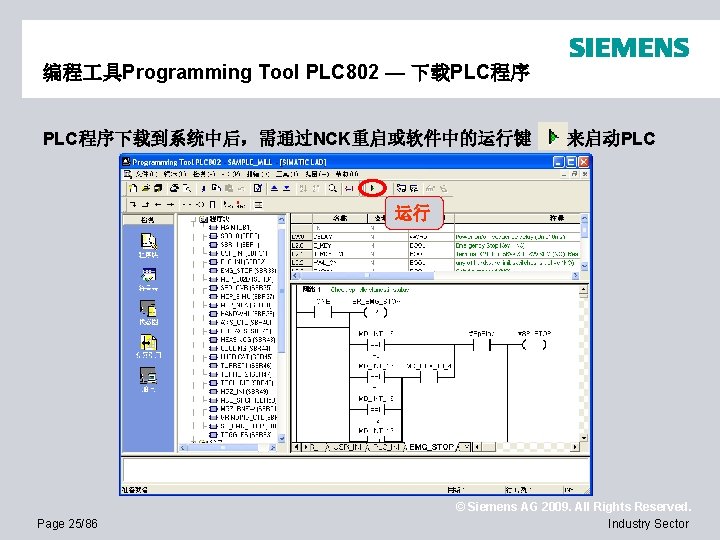Click the 检视 header of navigation bar
This screenshot has width=720, height=540.
[x=148, y=220]
